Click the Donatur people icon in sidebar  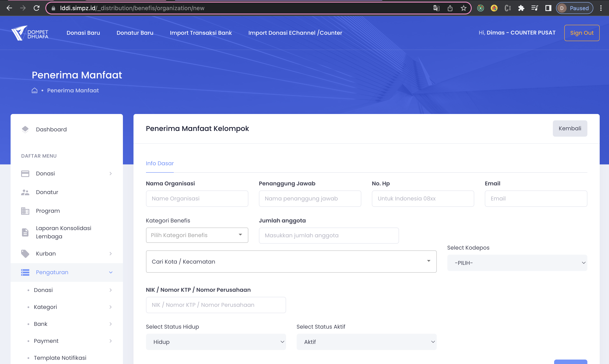tap(25, 192)
